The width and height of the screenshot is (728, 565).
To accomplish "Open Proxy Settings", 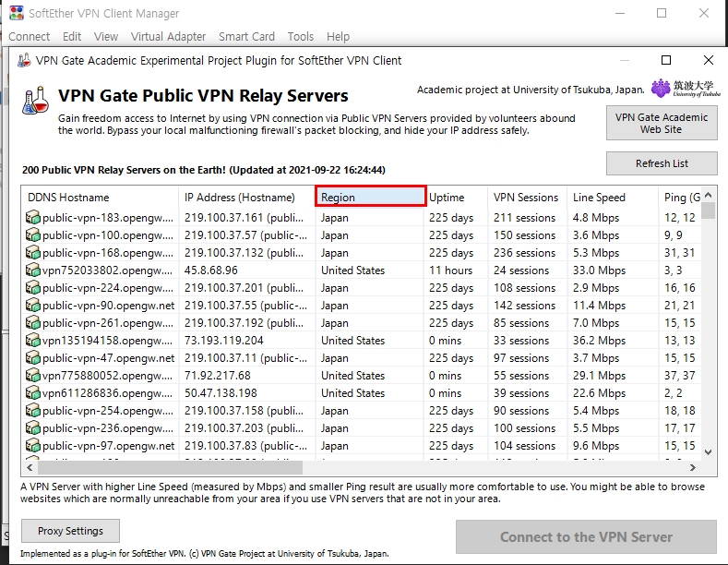I will tap(70, 531).
